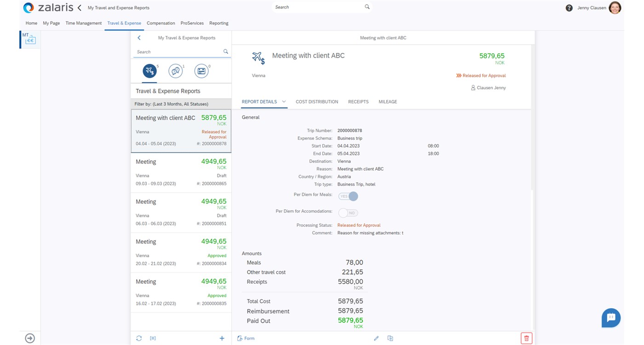Click the back chevron in list header
The width and height of the screenshot is (644, 345).
click(x=139, y=38)
